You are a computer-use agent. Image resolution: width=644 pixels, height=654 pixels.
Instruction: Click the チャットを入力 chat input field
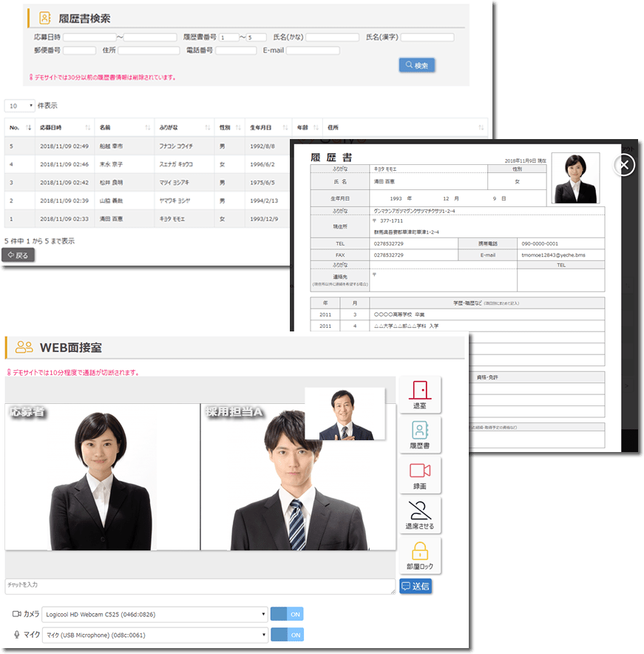200,585
